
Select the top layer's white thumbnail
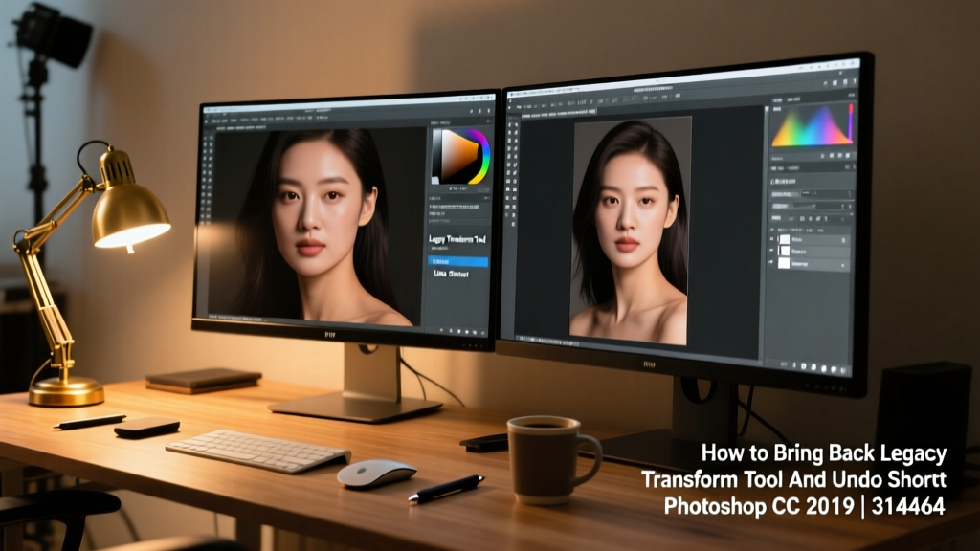click(x=785, y=239)
